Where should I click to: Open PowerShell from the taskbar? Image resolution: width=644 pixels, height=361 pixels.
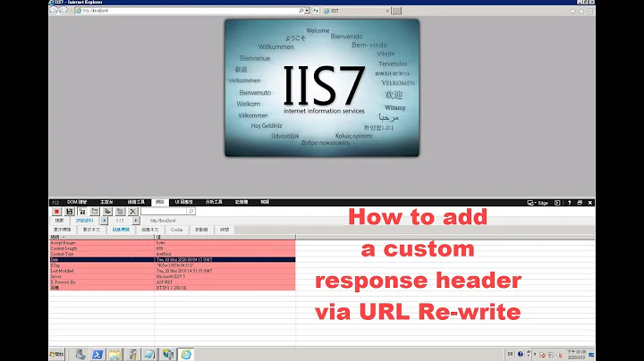(97, 355)
